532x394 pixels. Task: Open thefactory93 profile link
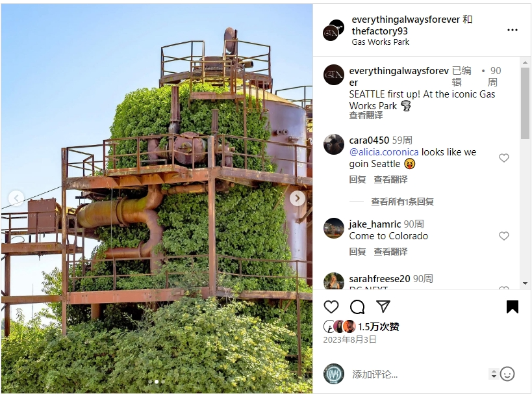click(x=379, y=31)
